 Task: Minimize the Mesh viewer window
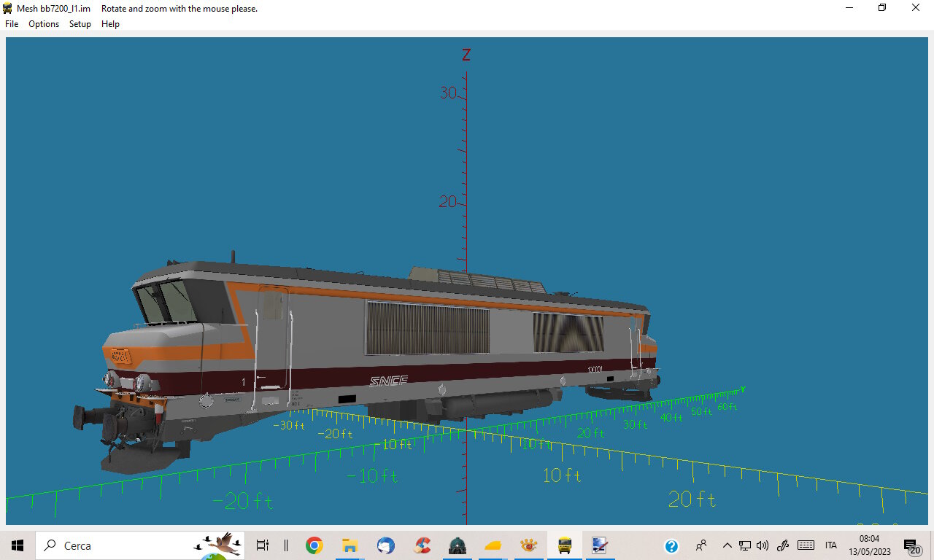(x=849, y=8)
